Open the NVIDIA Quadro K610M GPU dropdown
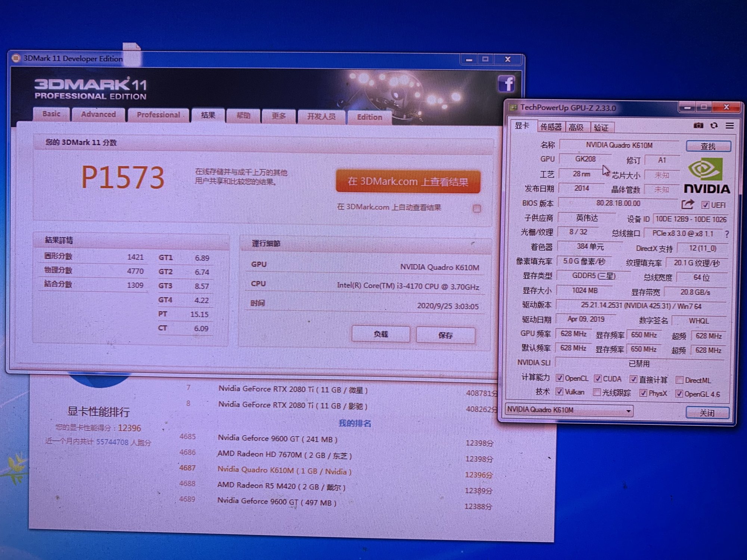 point(629,411)
